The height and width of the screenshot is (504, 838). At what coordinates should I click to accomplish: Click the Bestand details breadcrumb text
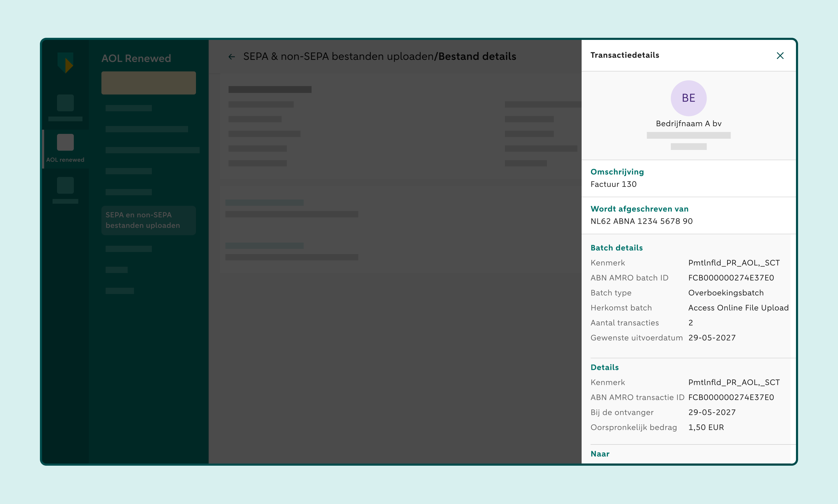[x=477, y=56]
